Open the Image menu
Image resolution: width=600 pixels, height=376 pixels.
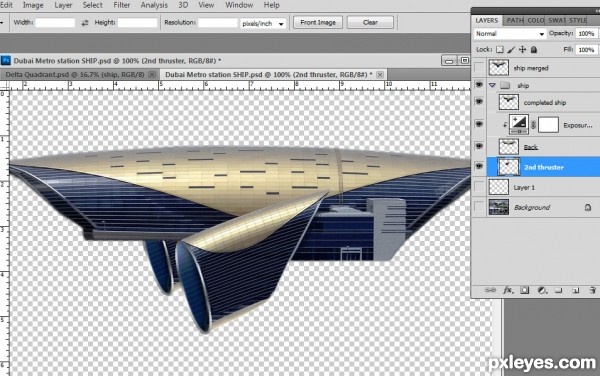(33, 5)
